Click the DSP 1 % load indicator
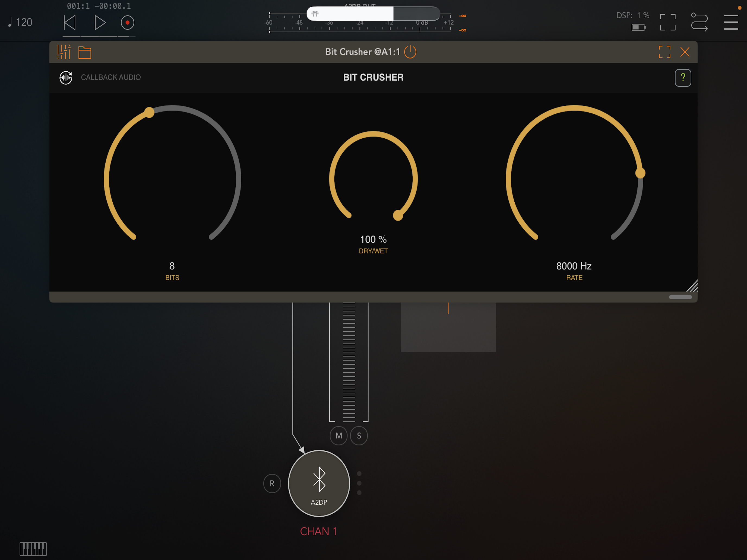 632,15
